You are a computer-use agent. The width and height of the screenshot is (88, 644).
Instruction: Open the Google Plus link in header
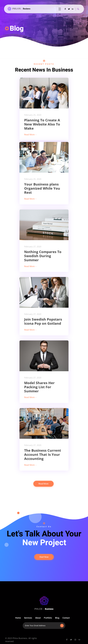[73, 9]
